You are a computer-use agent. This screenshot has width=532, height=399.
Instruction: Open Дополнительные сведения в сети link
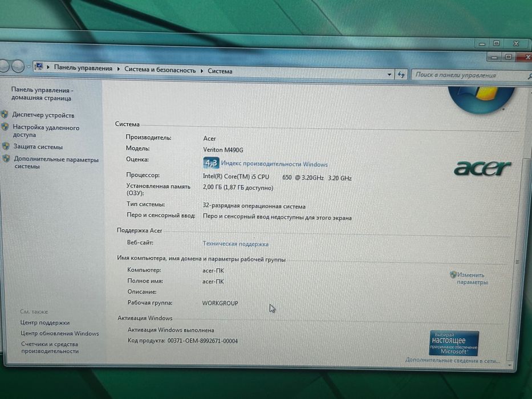[453, 360]
